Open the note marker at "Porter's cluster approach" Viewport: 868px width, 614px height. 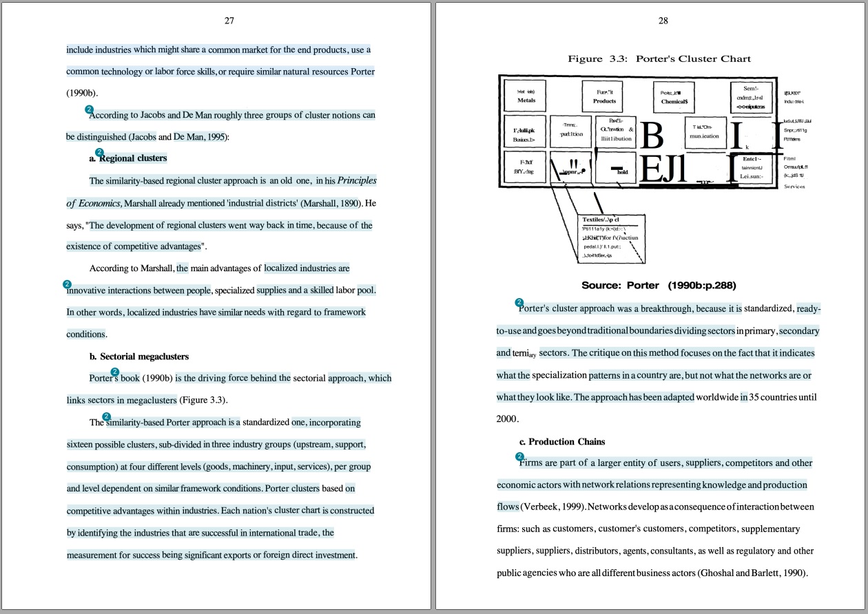click(x=519, y=303)
